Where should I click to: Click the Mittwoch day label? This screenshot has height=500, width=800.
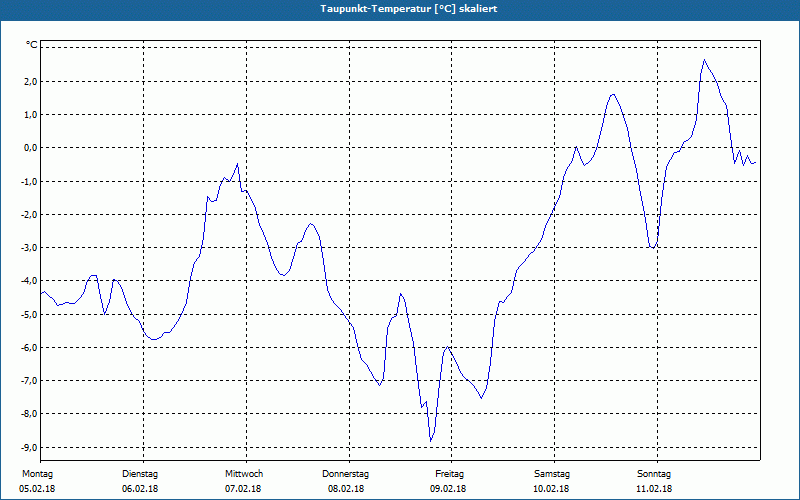244,474
